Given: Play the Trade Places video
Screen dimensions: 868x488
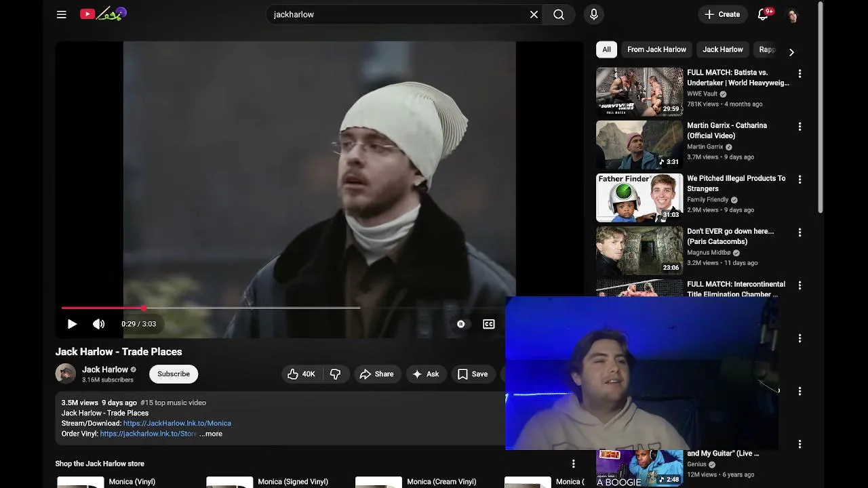Looking at the screenshot, I should point(72,324).
